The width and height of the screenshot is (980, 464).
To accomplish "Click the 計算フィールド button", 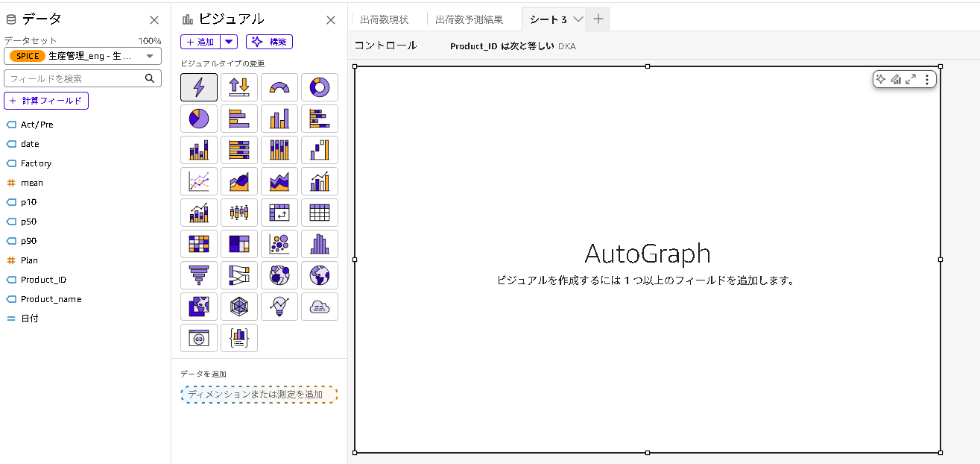I will pos(46,101).
